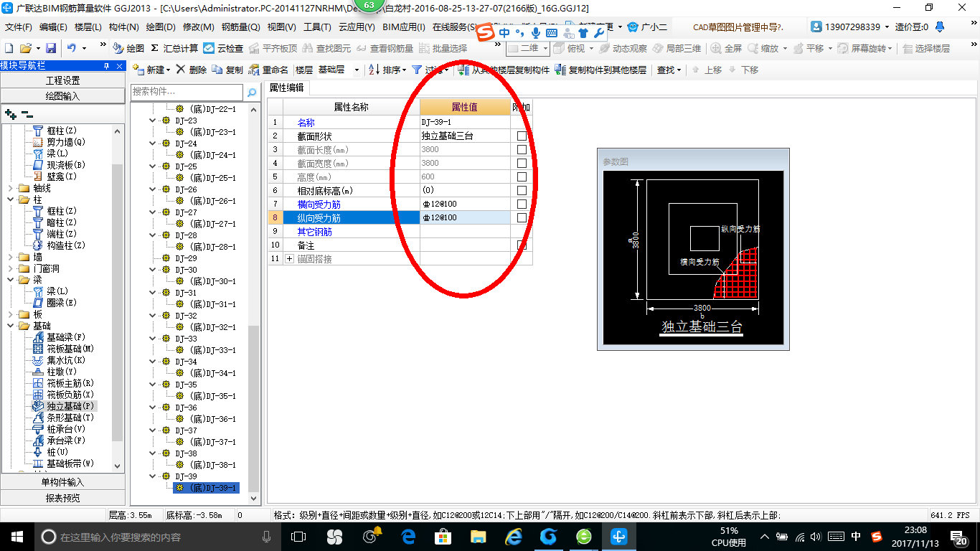Expand the 轴线 folder
Screen dimensions: 980x551
coord(10,188)
